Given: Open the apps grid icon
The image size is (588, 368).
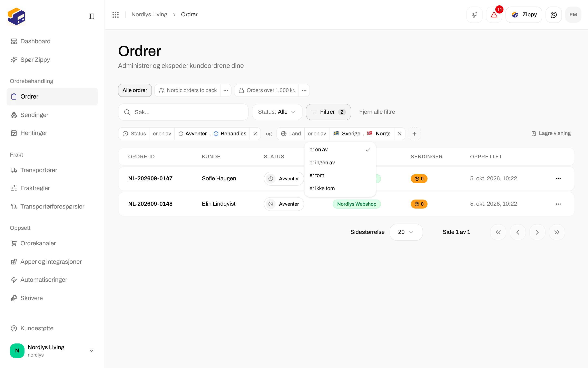Looking at the screenshot, I should tap(115, 15).
